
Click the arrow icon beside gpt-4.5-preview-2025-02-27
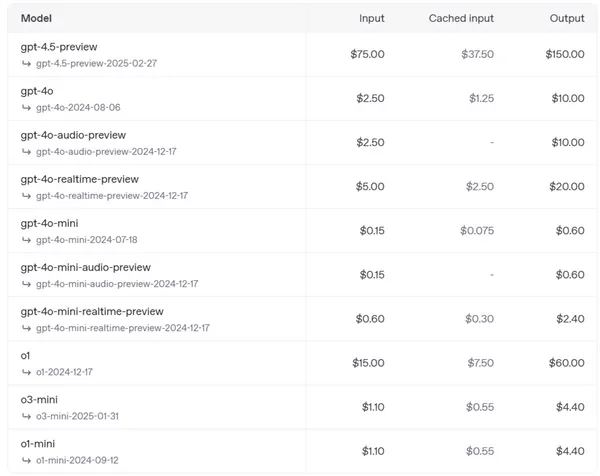point(26,63)
